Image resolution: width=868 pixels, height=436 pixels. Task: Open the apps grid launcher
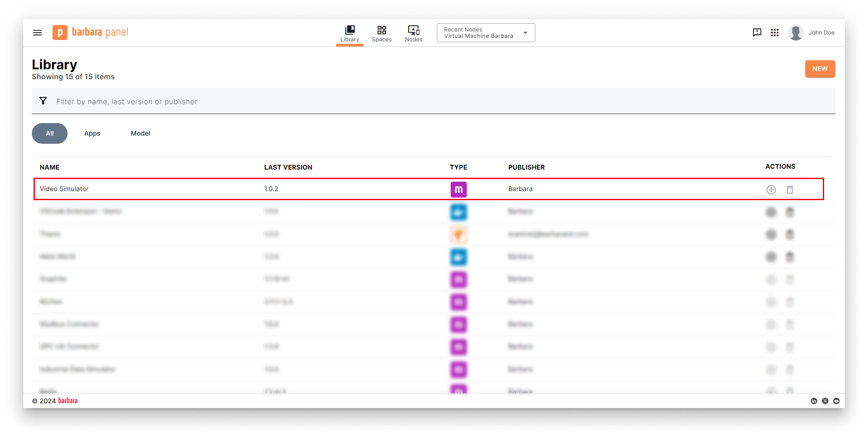[775, 33]
